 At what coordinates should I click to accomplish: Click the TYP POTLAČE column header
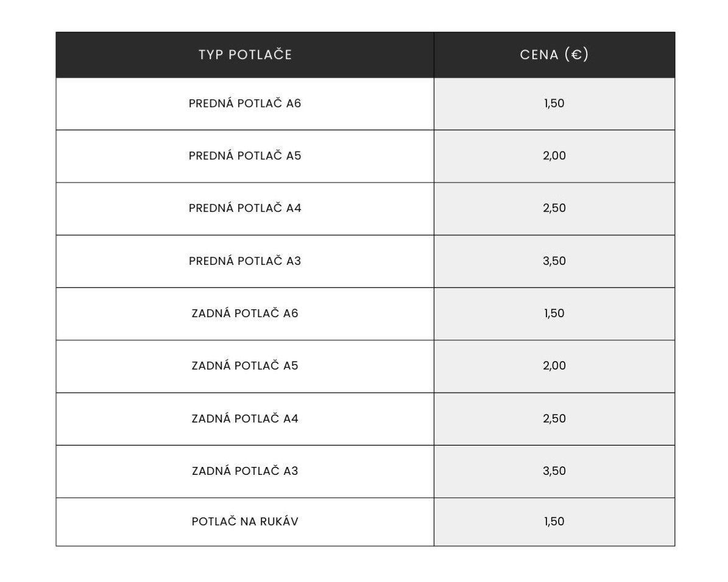click(245, 55)
